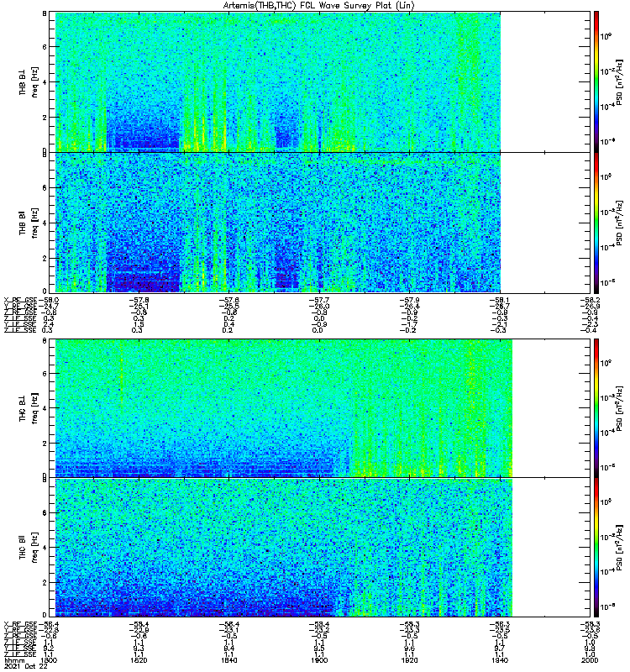Click the time tick label 1900
630x672 pixels.
click(x=319, y=660)
